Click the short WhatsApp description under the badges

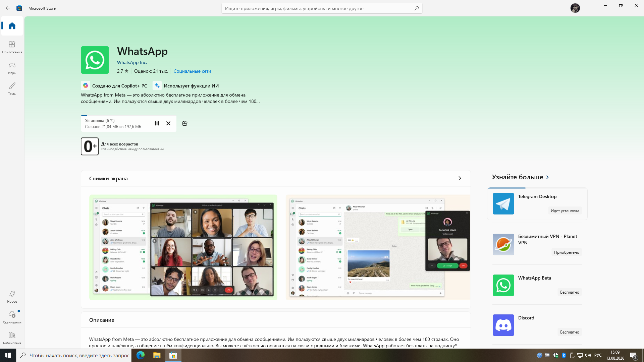pos(170,98)
